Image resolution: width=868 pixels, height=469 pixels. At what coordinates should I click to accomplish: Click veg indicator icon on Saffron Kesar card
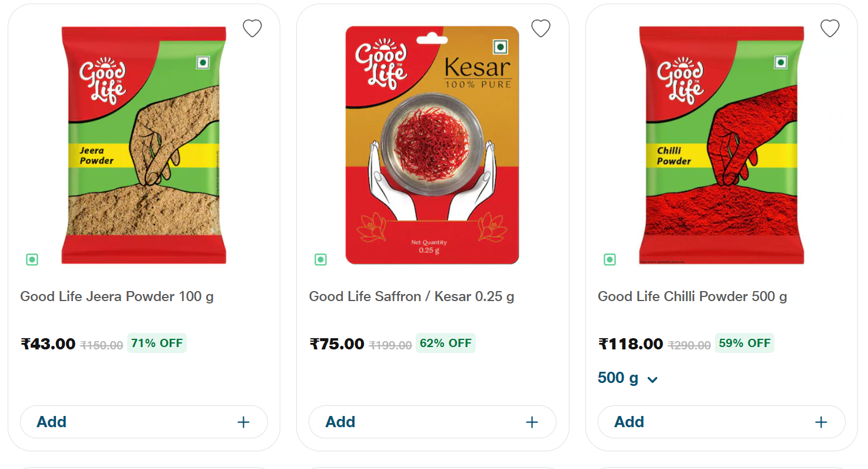pos(320,259)
